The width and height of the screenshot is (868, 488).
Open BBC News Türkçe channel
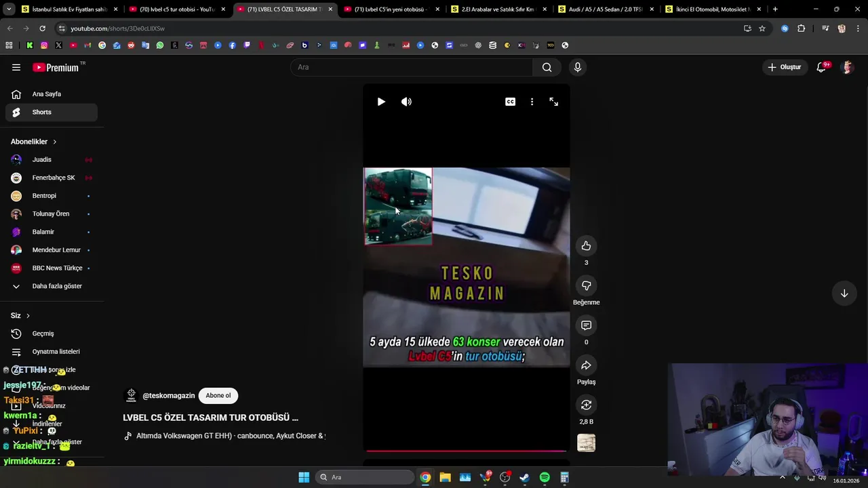pos(52,268)
